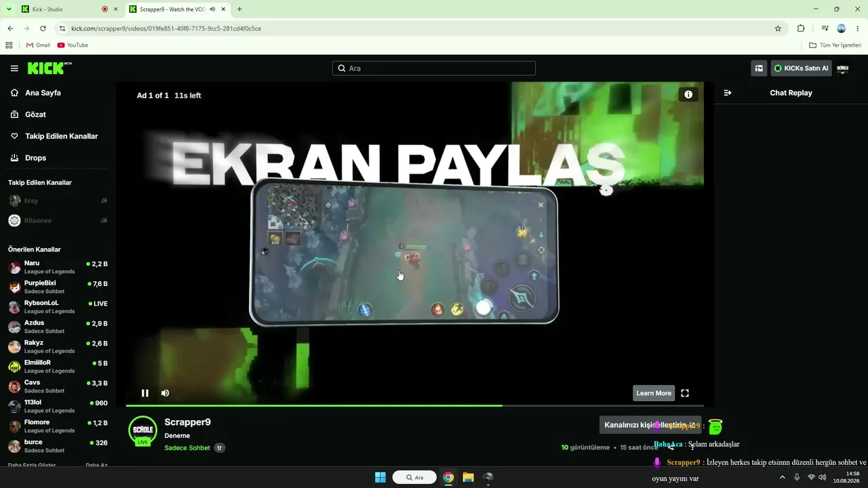The image size is (868, 488).
Task: Show hidden system tray icons
Action: (782, 477)
